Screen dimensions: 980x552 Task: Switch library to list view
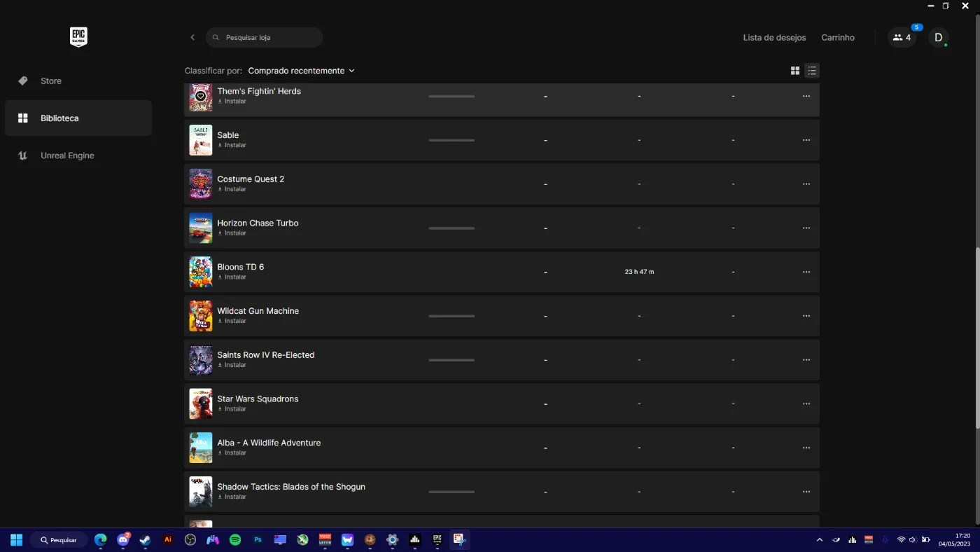click(811, 71)
